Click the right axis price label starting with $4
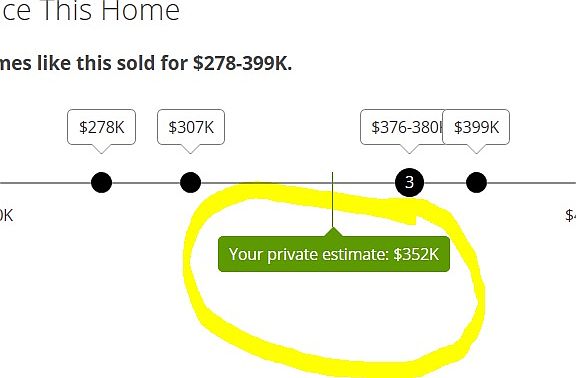The width and height of the screenshot is (576, 378). click(x=570, y=216)
